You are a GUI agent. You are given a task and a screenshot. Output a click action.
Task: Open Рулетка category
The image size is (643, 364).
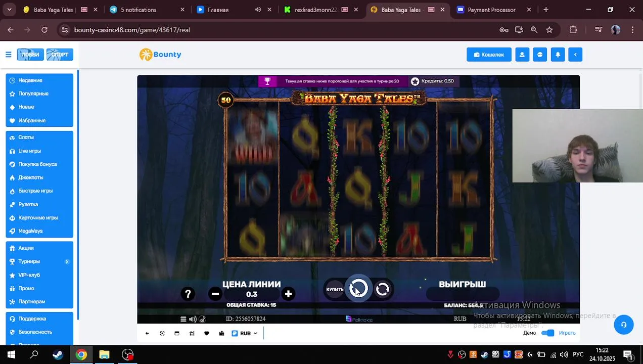coord(39,204)
